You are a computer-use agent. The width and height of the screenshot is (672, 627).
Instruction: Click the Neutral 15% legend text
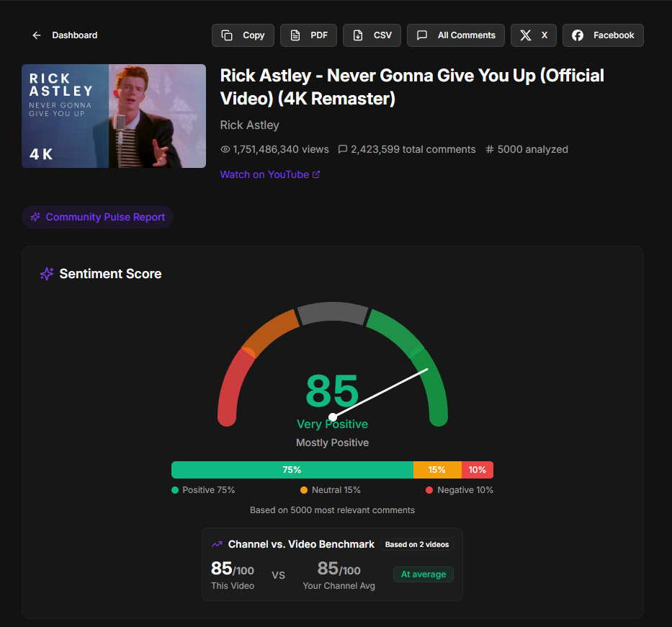[336, 490]
